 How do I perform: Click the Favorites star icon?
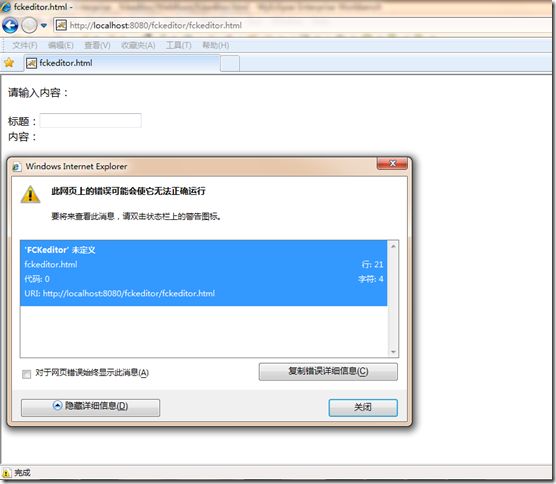point(9,63)
